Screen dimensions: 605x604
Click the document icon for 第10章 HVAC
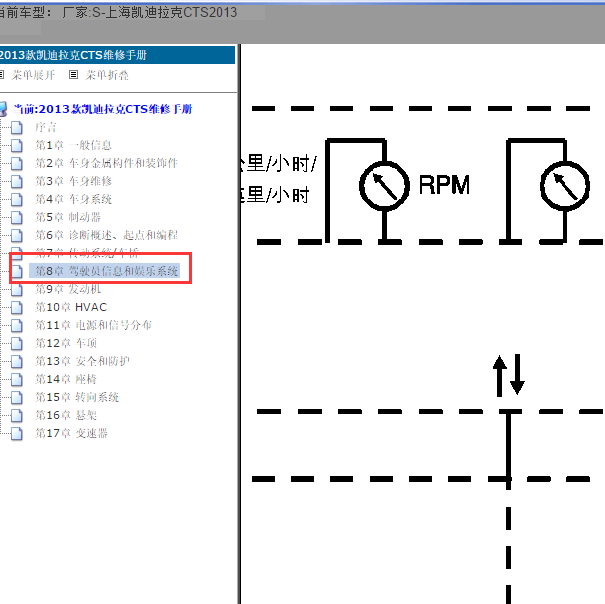(17, 308)
